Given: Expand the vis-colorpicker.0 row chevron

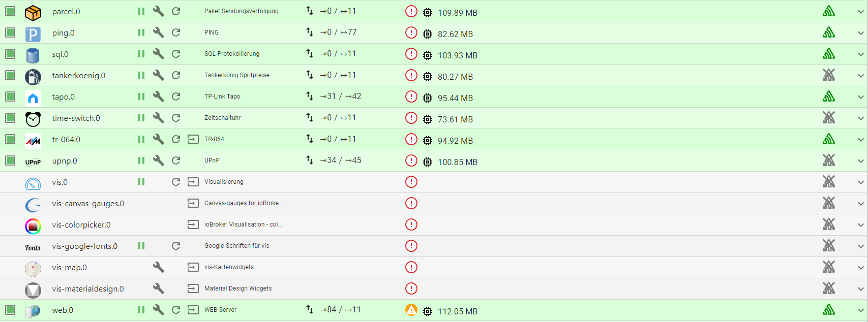Looking at the screenshot, I should click(x=860, y=225).
